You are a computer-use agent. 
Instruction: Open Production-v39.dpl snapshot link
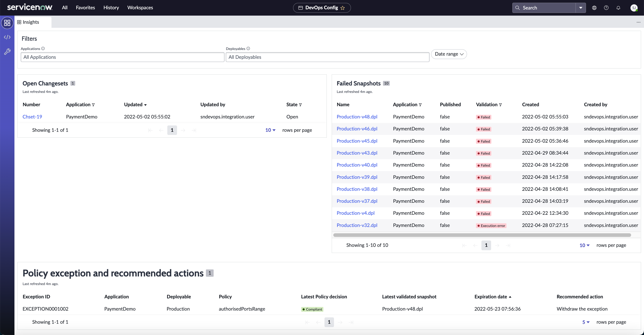click(x=357, y=177)
